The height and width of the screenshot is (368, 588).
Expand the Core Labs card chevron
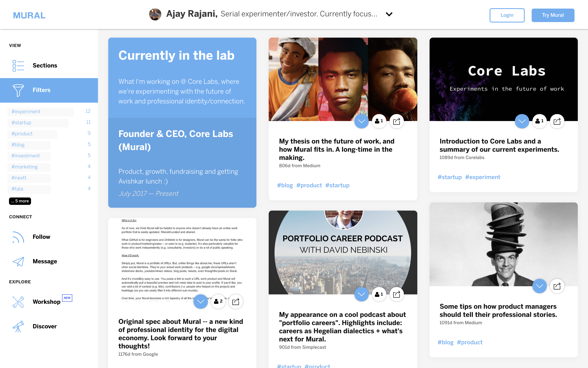coord(522,121)
